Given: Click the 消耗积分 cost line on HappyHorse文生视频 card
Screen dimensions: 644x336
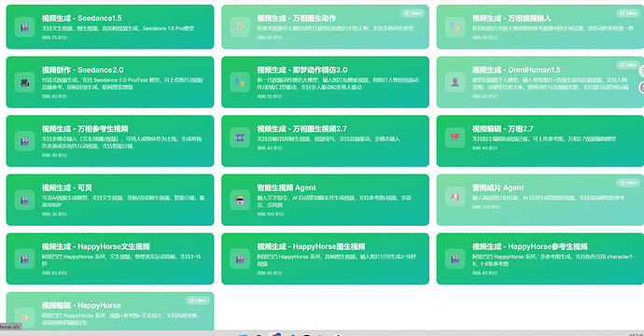Looking at the screenshot, I should 54,273.
